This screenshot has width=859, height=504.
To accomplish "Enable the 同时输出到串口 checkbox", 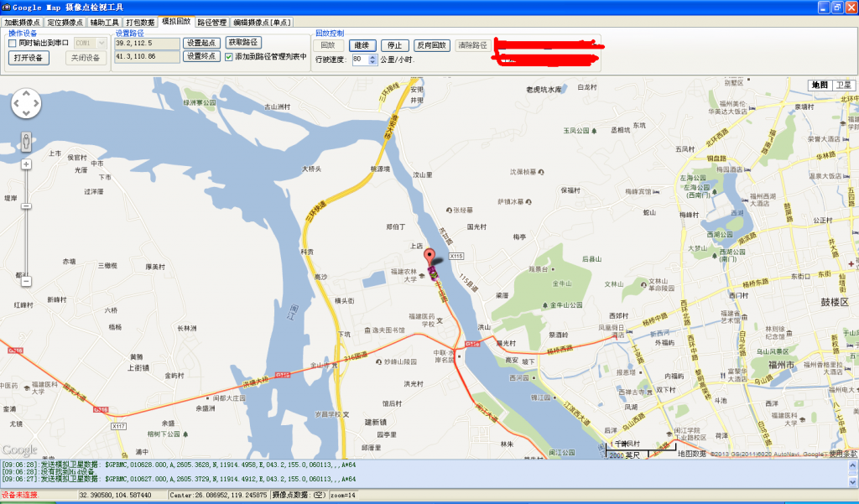I will (13, 43).
